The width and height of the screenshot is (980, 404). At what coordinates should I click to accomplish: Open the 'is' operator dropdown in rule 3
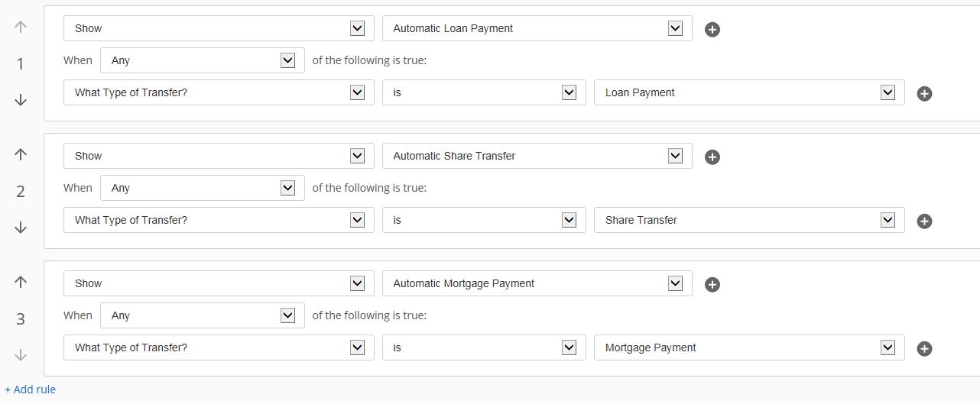pyautogui.click(x=484, y=347)
